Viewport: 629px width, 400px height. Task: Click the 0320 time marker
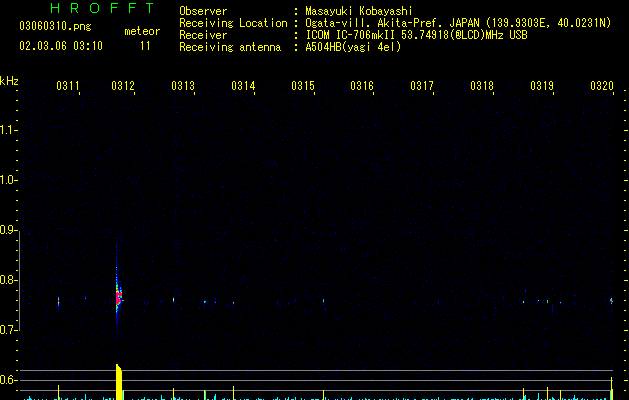[x=602, y=85]
